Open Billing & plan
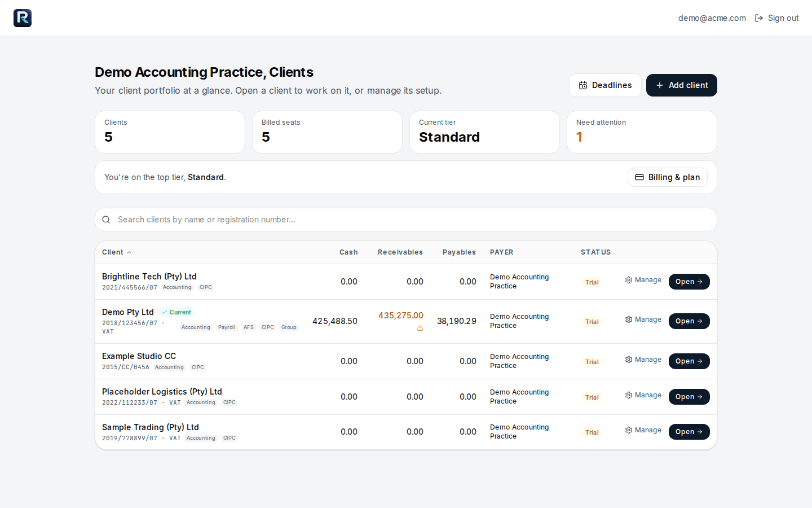 pyautogui.click(x=668, y=177)
